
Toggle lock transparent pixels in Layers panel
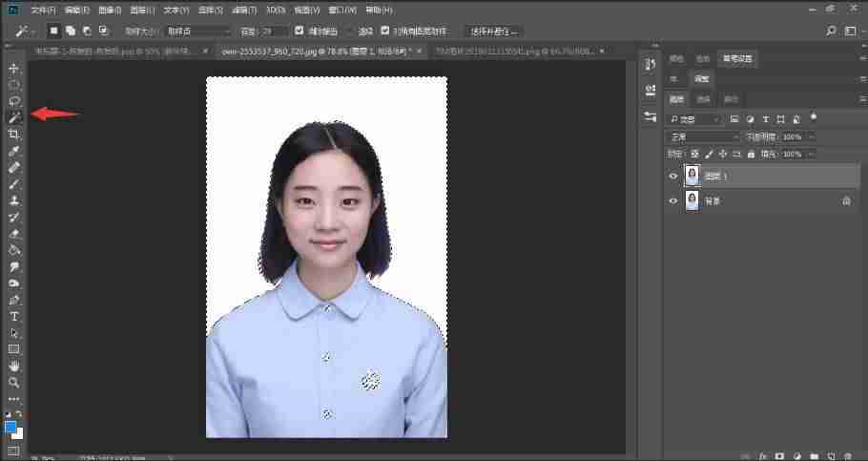(694, 154)
